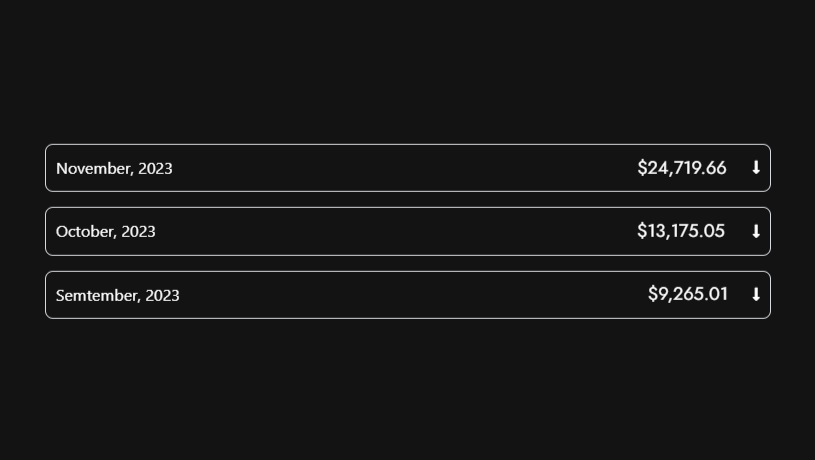Click the down arrow beside $24,719.66
Screen dimensions: 815x460
756,168
